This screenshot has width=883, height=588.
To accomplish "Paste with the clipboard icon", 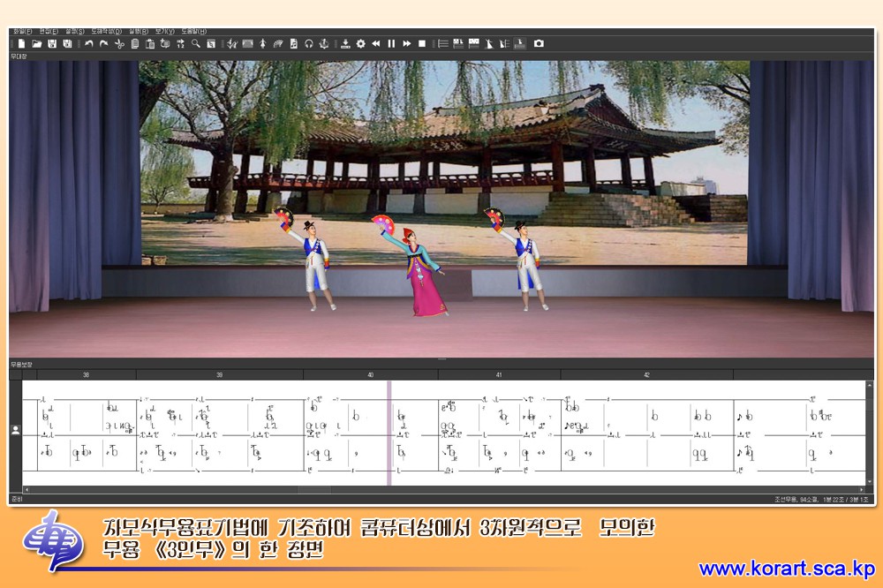I will 150,43.
